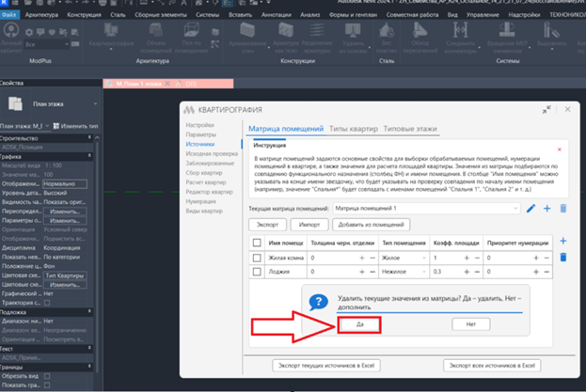Screen dimensions: 586x392
Task: Click the Экспорт button
Action: point(267,225)
